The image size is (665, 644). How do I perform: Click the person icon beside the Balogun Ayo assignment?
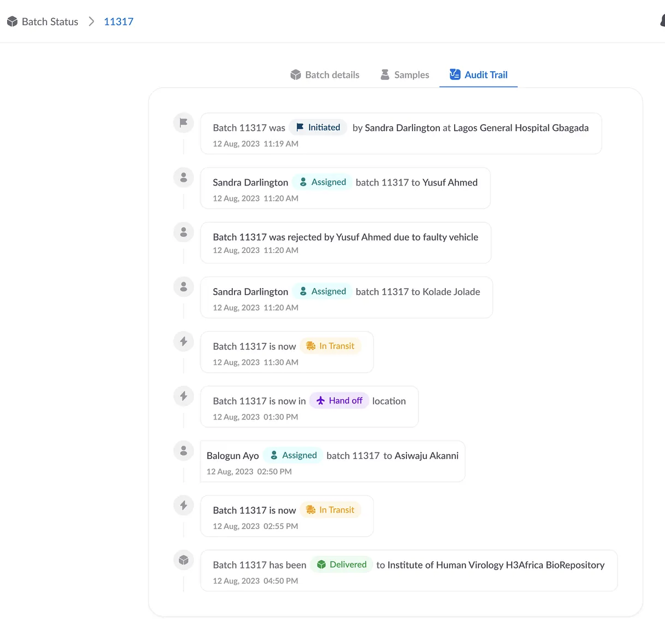click(184, 451)
